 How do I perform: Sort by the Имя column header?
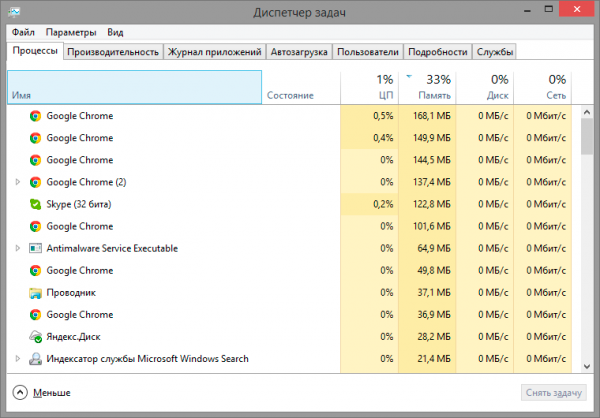coord(134,87)
